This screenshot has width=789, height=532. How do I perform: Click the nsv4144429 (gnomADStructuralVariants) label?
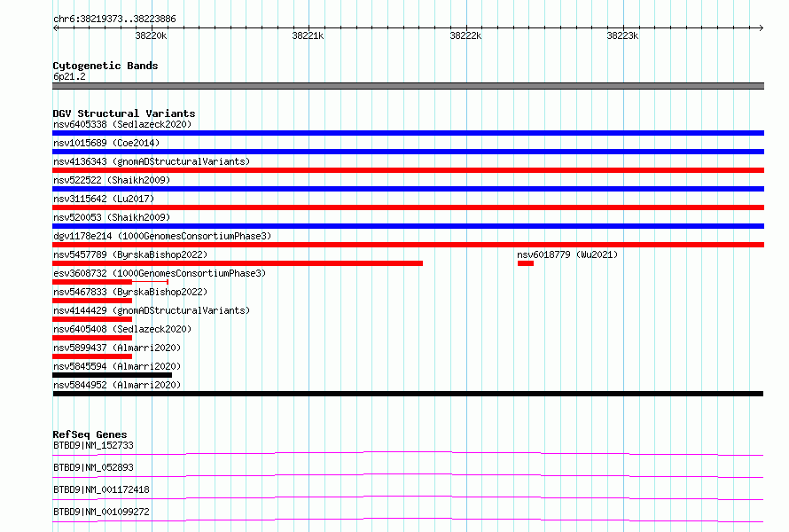point(152,310)
